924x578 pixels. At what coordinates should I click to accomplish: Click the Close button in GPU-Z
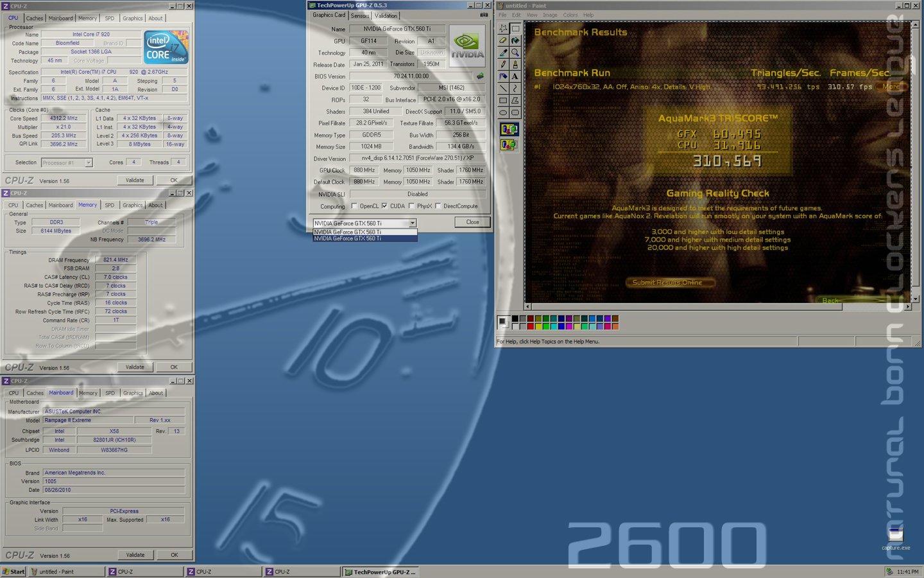472,222
